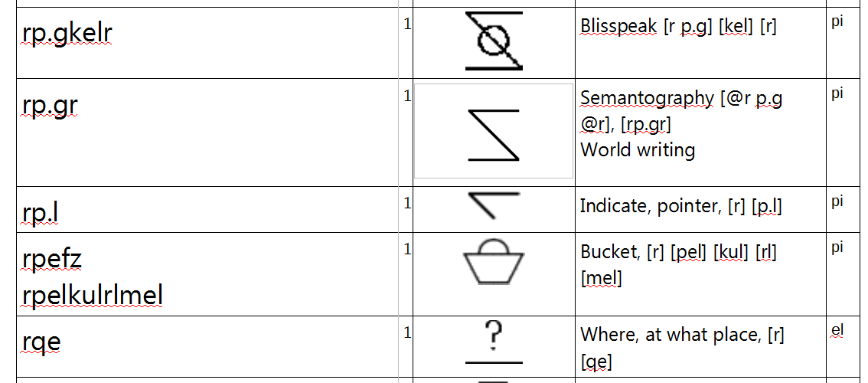The height and width of the screenshot is (383, 868).
Task: Click the 'Bucket' description text
Action: [609, 252]
